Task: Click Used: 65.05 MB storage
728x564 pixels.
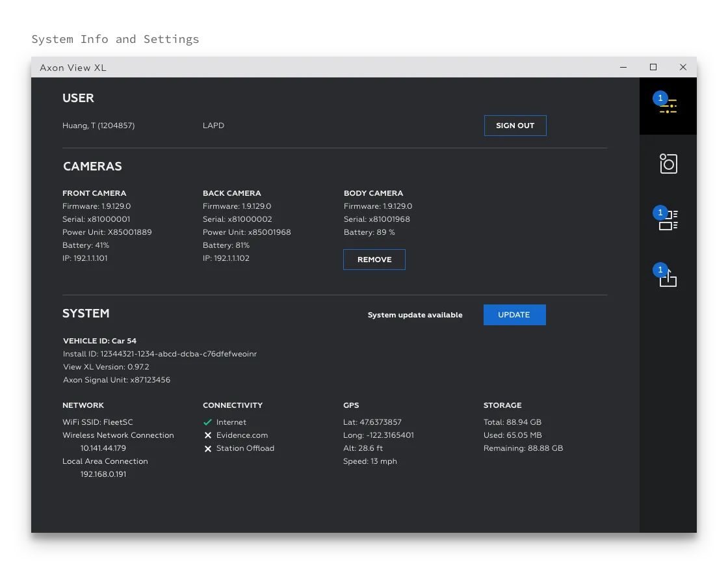Action: [513, 435]
